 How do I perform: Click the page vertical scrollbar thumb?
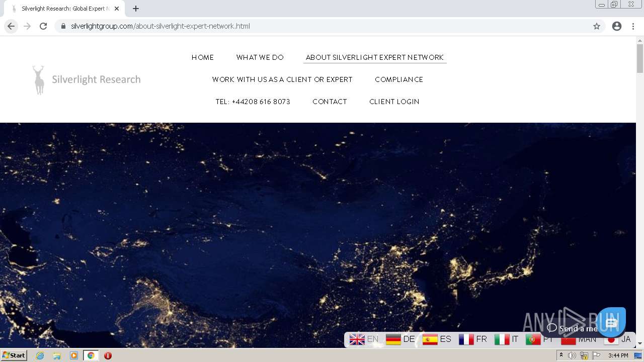(640, 58)
